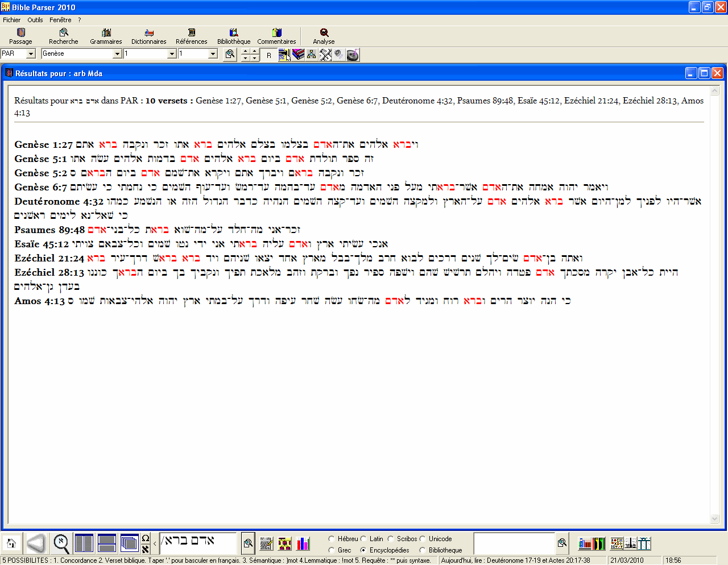Click the empty encyclopedia search field
This screenshot has height=565, width=728.
514,543
